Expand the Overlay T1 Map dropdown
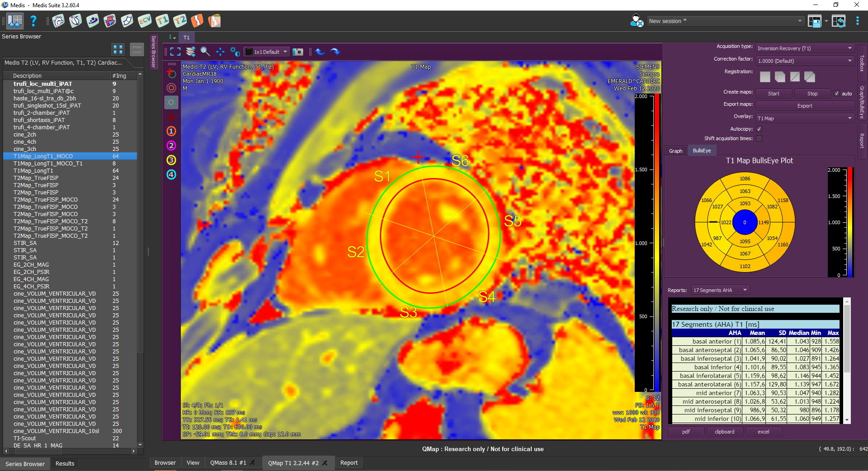The width and height of the screenshot is (868, 471). click(x=805, y=118)
